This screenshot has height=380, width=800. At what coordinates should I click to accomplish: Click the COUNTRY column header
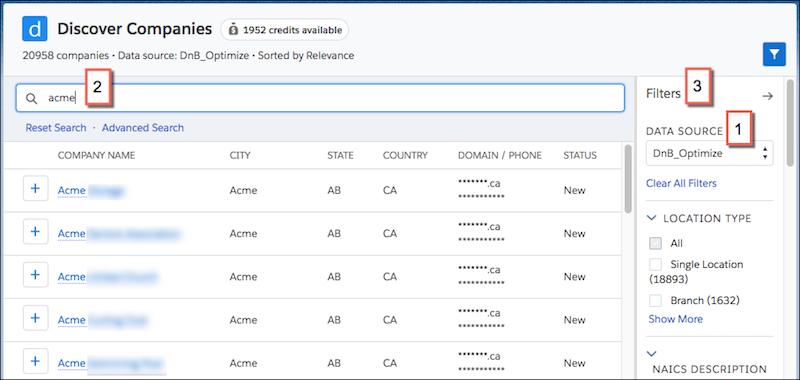(405, 156)
